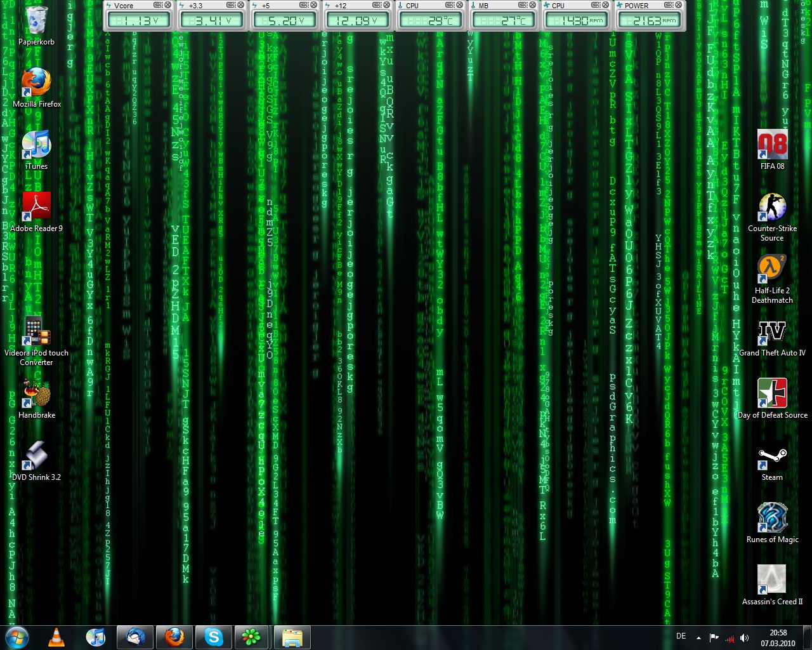812x650 pixels.
Task: Open the Action Center flag icon
Action: click(714, 637)
